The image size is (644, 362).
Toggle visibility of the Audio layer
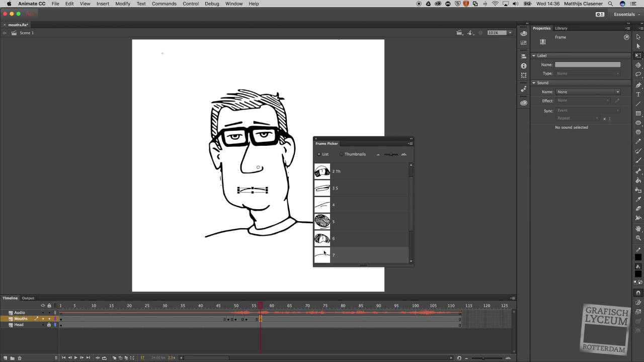(43, 313)
